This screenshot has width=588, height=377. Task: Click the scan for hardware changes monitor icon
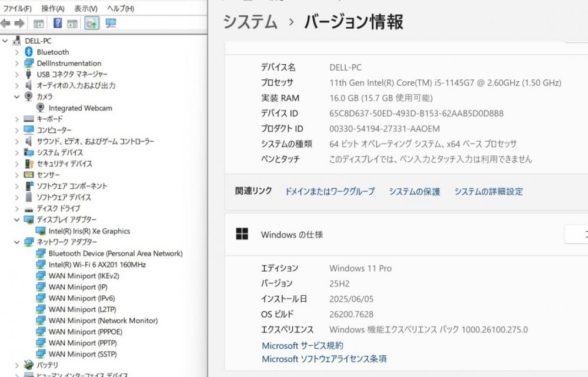click(111, 24)
